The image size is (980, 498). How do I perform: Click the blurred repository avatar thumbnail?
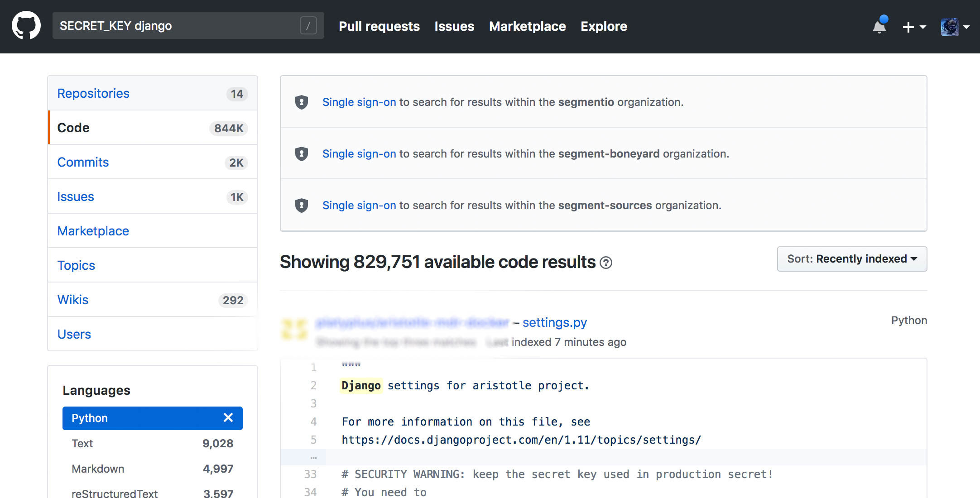294,329
